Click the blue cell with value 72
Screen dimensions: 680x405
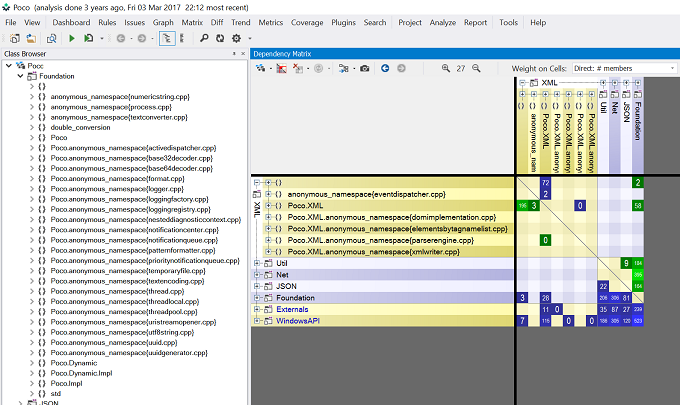click(x=546, y=183)
